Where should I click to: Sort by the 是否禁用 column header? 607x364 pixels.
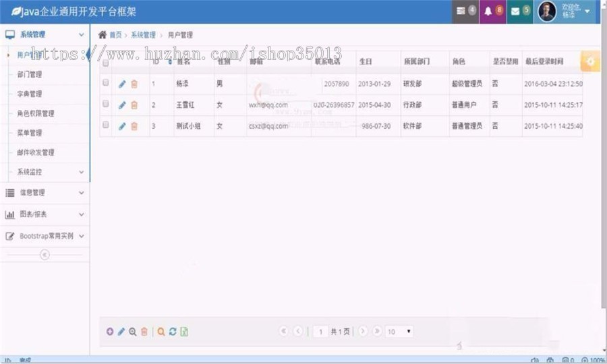505,61
